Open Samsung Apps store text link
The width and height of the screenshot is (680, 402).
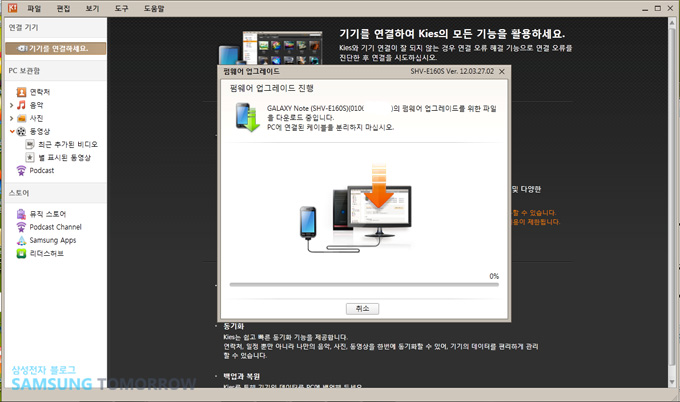pos(52,240)
